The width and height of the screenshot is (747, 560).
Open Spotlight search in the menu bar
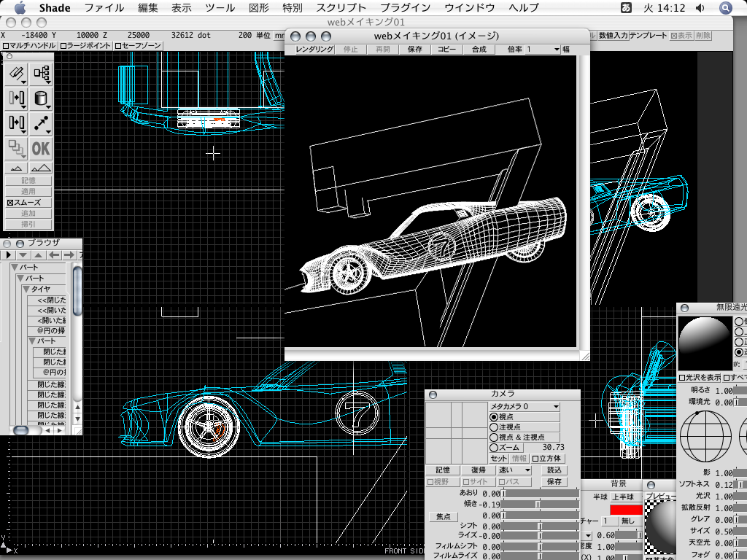pos(726,8)
